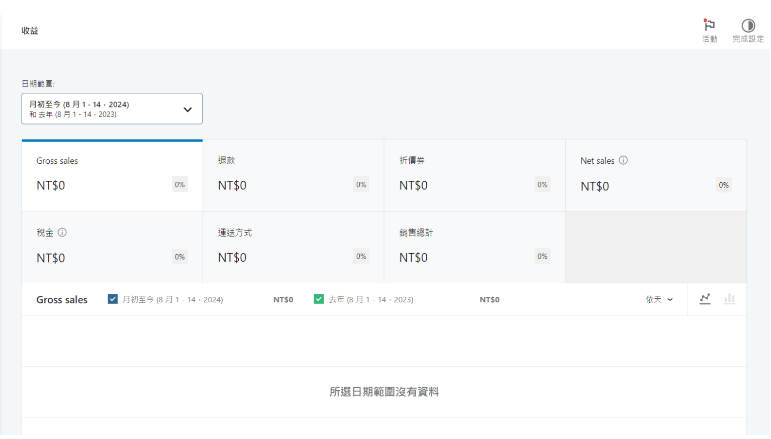The height and width of the screenshot is (439, 771).
Task: Switch to line chart view
Action: click(x=705, y=299)
